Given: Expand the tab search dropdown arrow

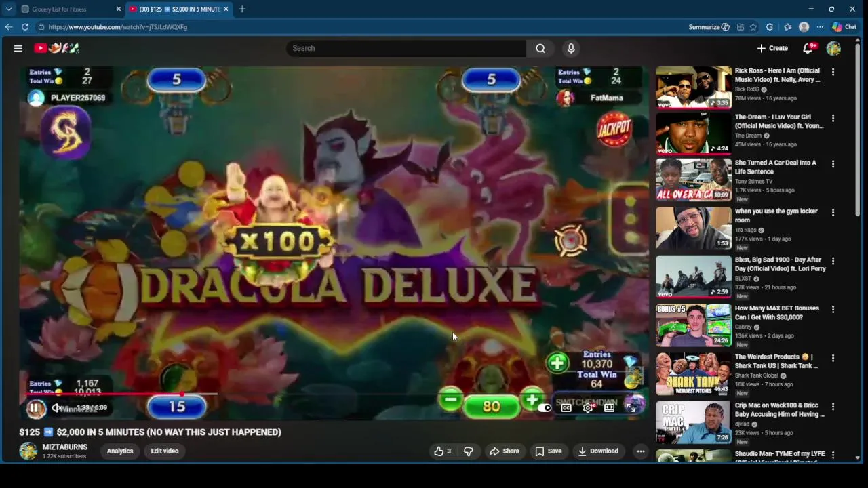Looking at the screenshot, I should tap(8, 9).
